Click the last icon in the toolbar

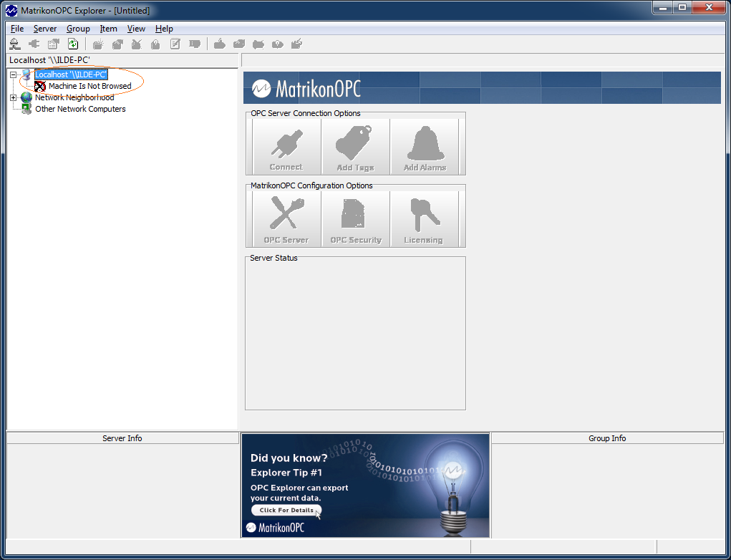pyautogui.click(x=296, y=44)
